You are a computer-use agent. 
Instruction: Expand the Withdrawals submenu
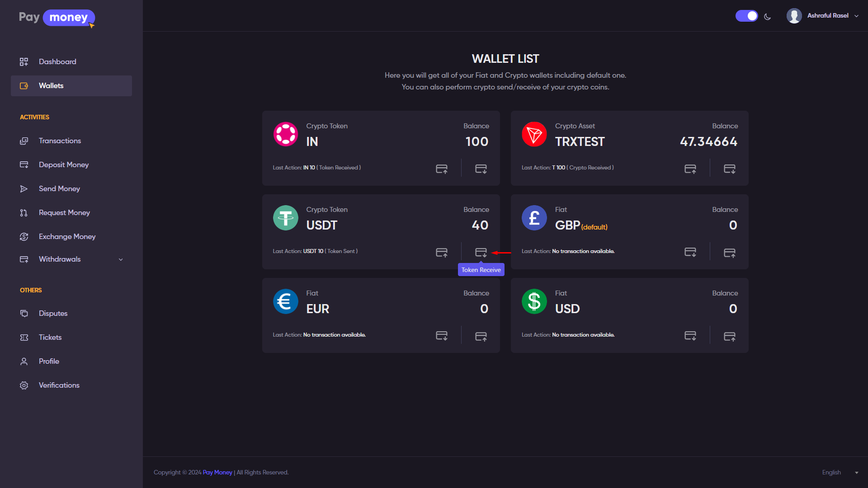tap(121, 259)
